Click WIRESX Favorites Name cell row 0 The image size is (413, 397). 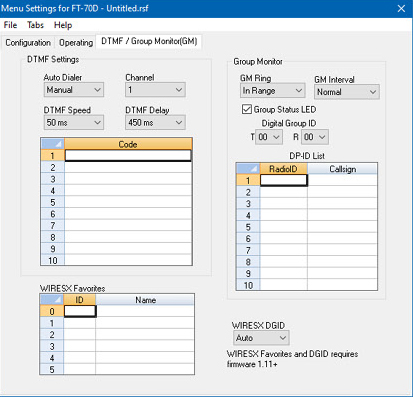pyautogui.click(x=145, y=311)
